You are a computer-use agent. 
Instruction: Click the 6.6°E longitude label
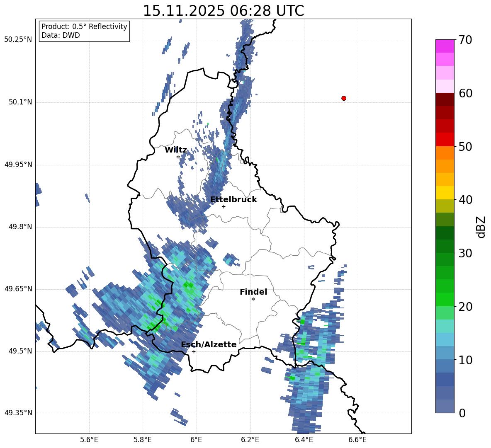357,440
